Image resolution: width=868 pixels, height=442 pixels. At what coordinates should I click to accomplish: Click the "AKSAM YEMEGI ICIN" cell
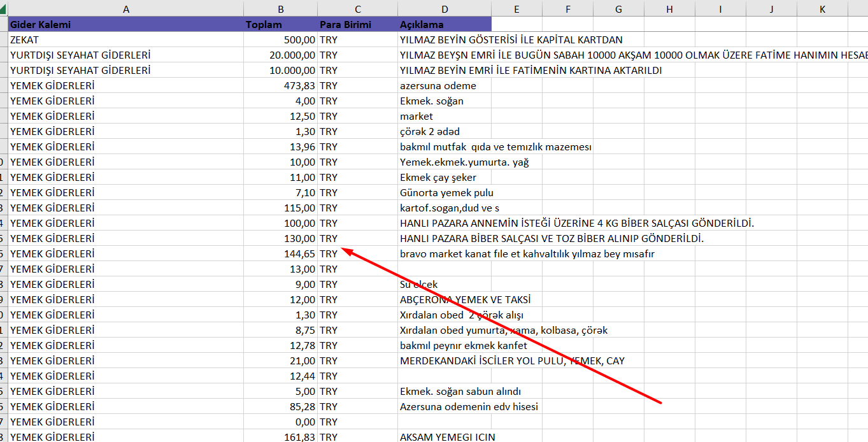point(447,437)
